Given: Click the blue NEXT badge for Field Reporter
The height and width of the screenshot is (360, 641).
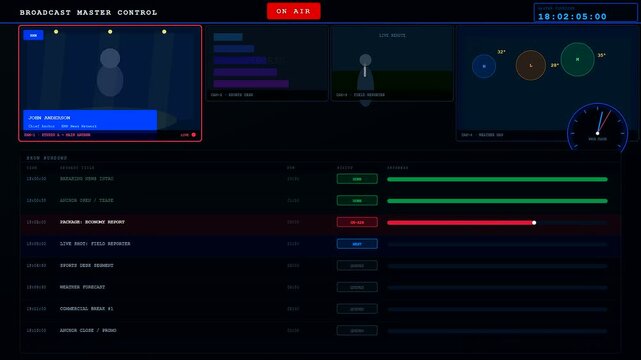Looking at the screenshot, I should (357, 244).
